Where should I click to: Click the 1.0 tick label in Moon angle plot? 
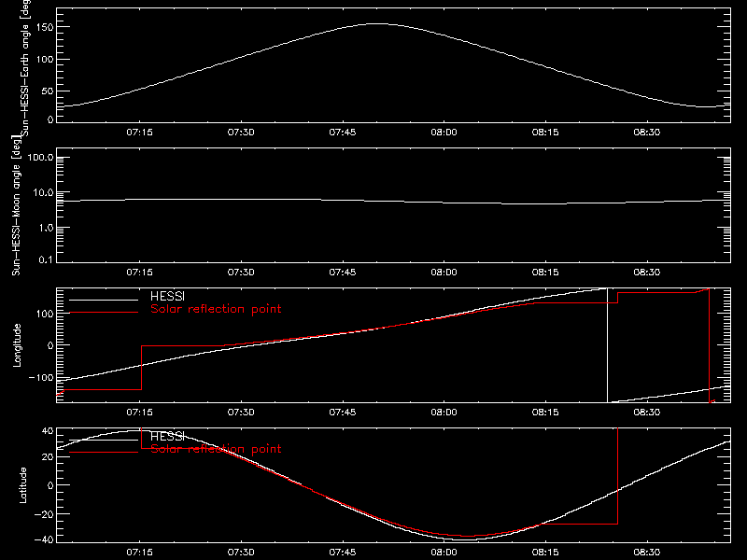[46, 228]
